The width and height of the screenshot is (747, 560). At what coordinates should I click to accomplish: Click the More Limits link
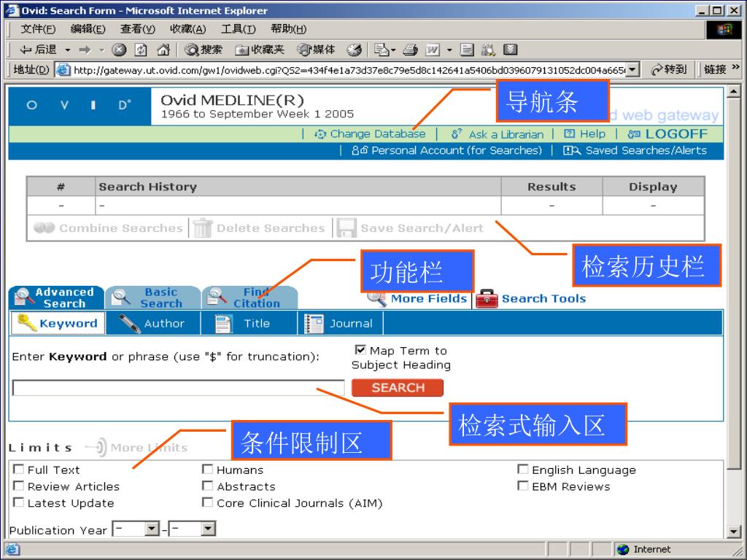point(136,448)
